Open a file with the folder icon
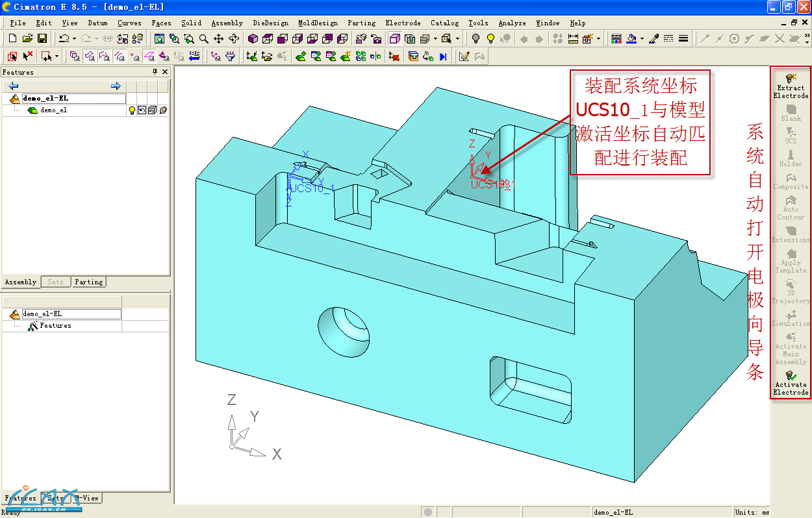This screenshot has width=812, height=518. point(27,39)
